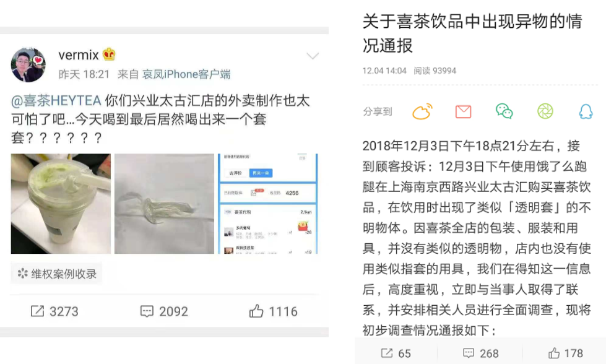
Task: Like the article with 178 likes
Action: (x=565, y=353)
